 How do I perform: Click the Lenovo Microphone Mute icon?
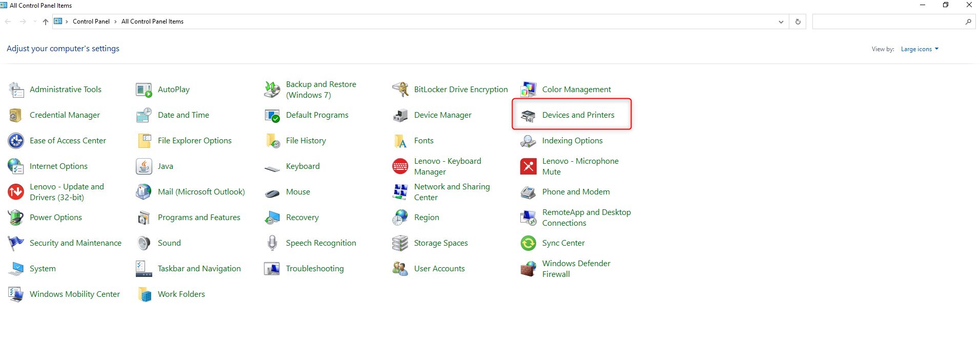coord(528,166)
